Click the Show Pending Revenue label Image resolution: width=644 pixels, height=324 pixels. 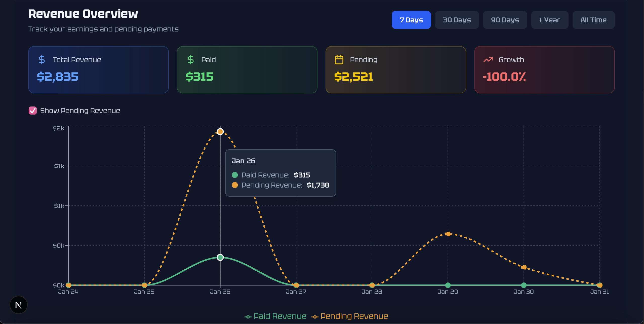(x=80, y=111)
